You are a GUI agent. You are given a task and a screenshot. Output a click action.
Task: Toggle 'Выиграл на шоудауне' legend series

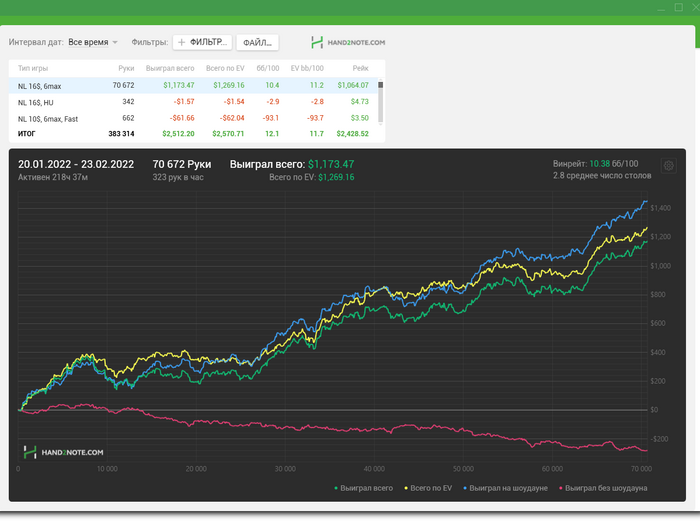[x=505, y=488]
